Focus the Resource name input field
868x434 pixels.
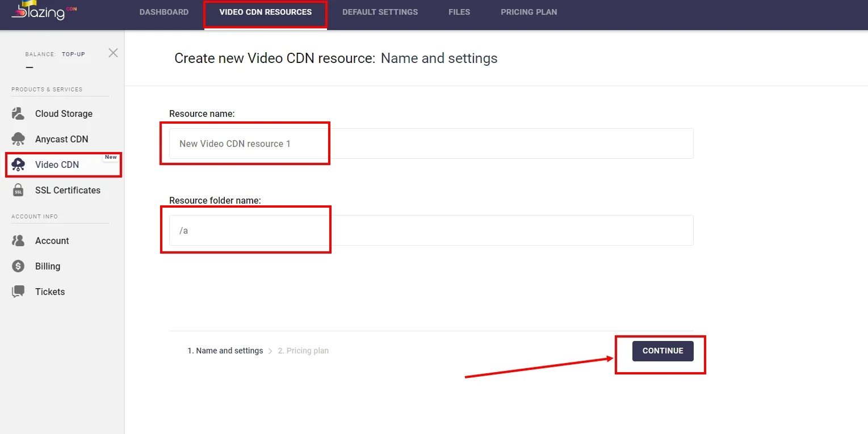point(431,144)
